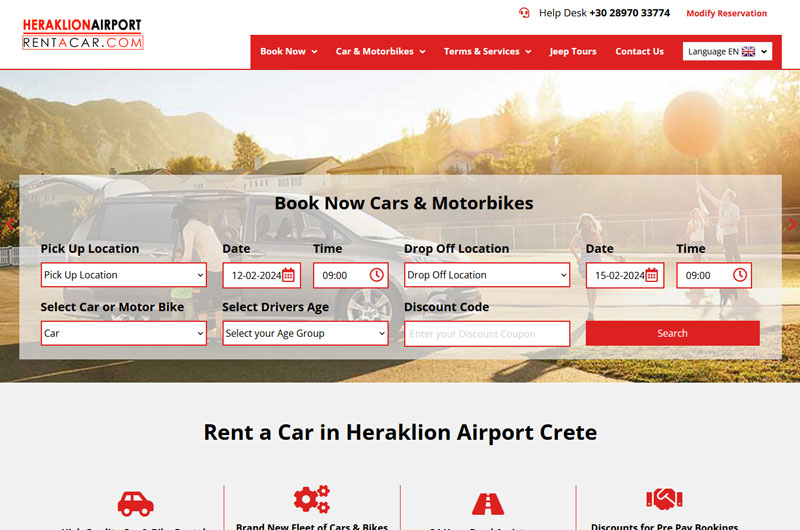
Task: Click the red Search button
Action: click(x=672, y=333)
